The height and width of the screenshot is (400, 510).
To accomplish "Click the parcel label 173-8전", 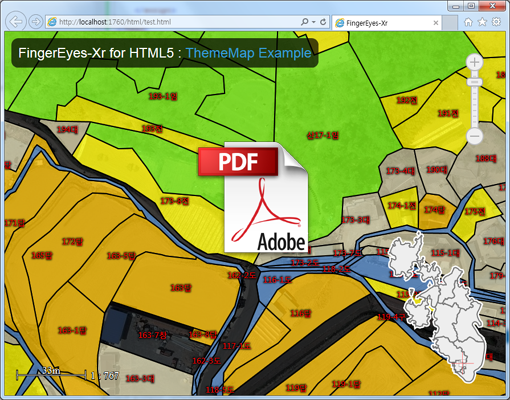I will (175, 201).
